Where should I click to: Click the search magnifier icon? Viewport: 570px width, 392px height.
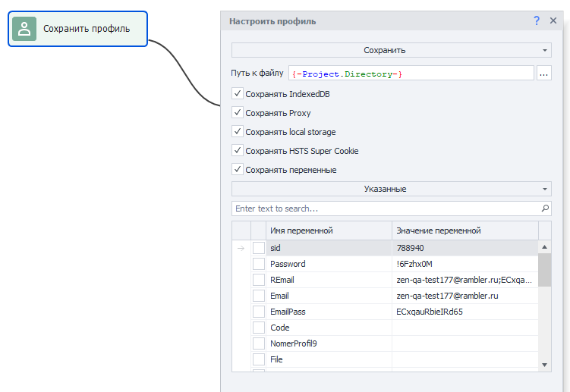tap(545, 208)
